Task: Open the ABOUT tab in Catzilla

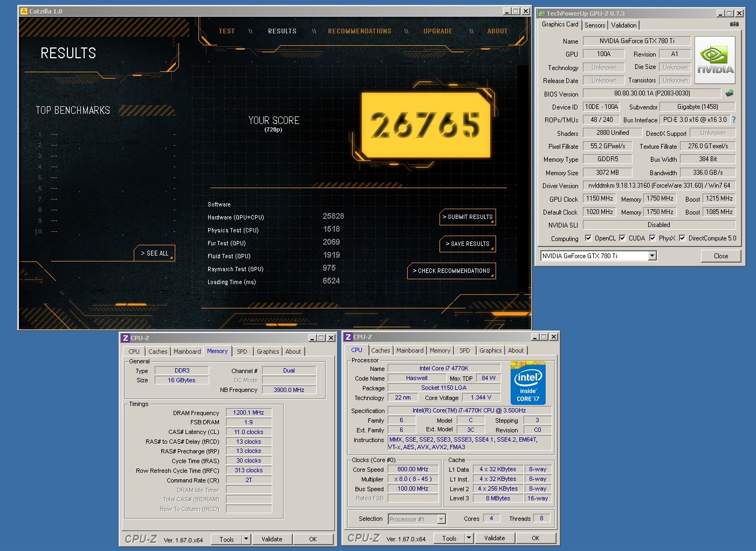Action: pyautogui.click(x=497, y=31)
